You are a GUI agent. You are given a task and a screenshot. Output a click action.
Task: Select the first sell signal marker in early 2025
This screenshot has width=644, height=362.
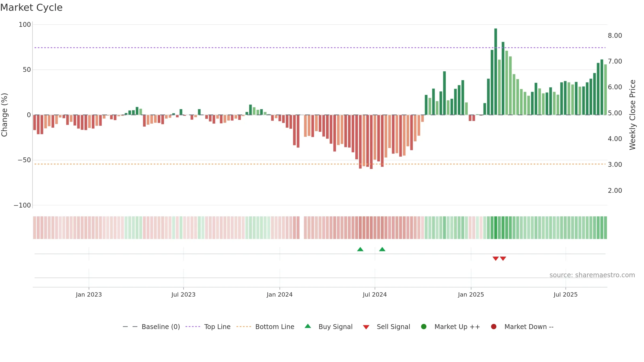coord(496,258)
